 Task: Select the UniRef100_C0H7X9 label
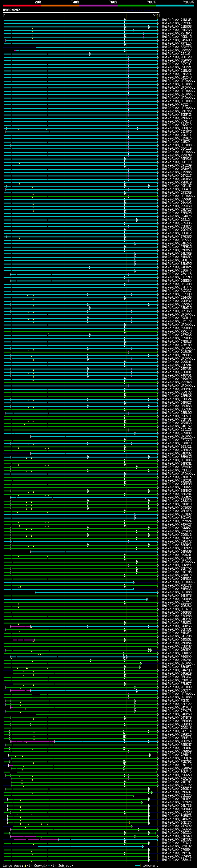pos(177,111)
